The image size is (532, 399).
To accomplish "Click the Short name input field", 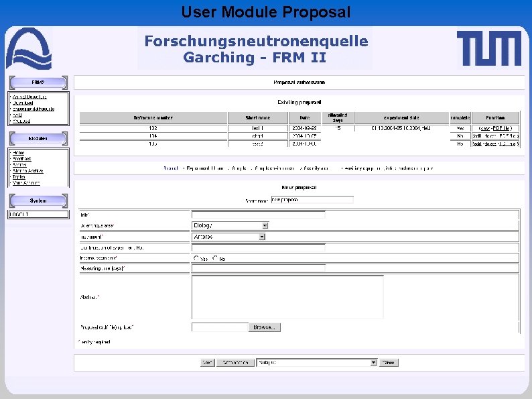I will 312,200.
